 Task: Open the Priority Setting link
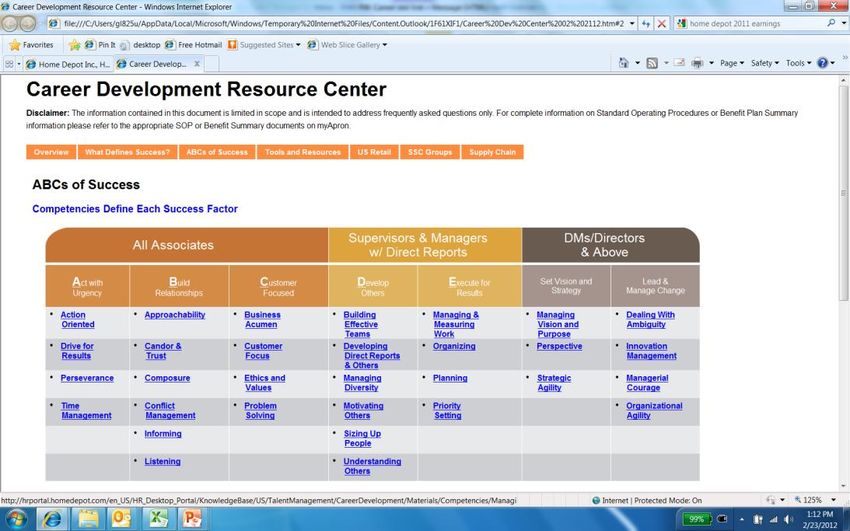(447, 411)
